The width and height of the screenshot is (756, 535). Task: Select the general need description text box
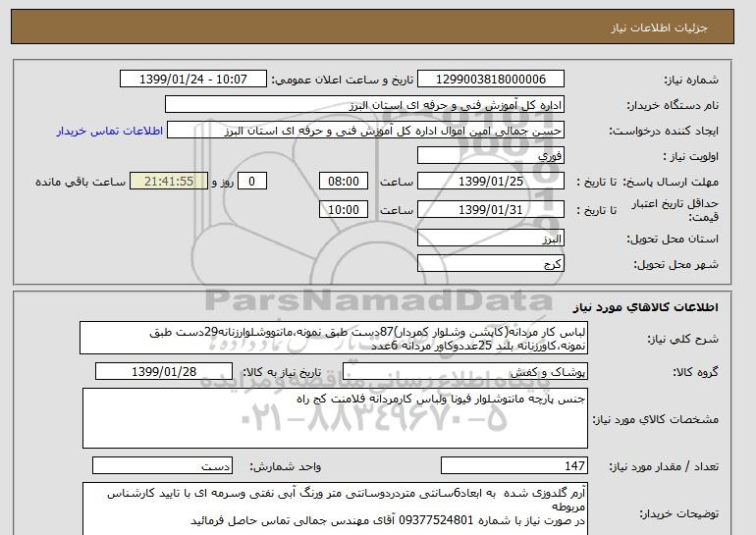(x=334, y=339)
